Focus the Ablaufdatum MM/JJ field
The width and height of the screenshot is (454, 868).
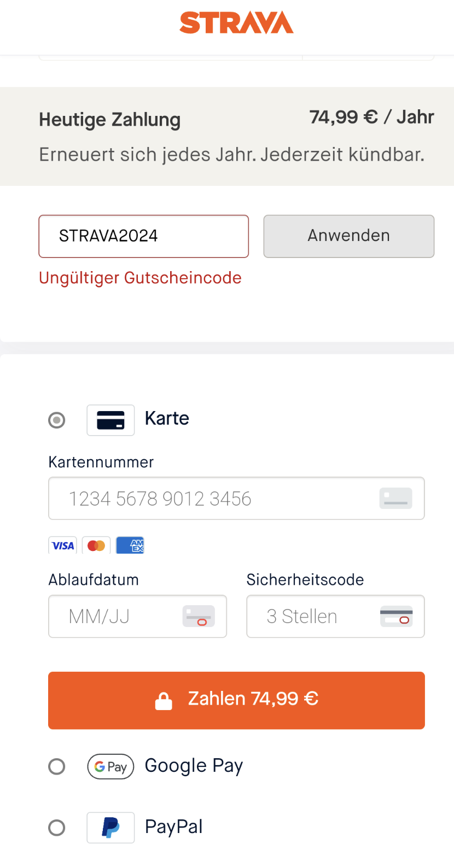[120, 617]
